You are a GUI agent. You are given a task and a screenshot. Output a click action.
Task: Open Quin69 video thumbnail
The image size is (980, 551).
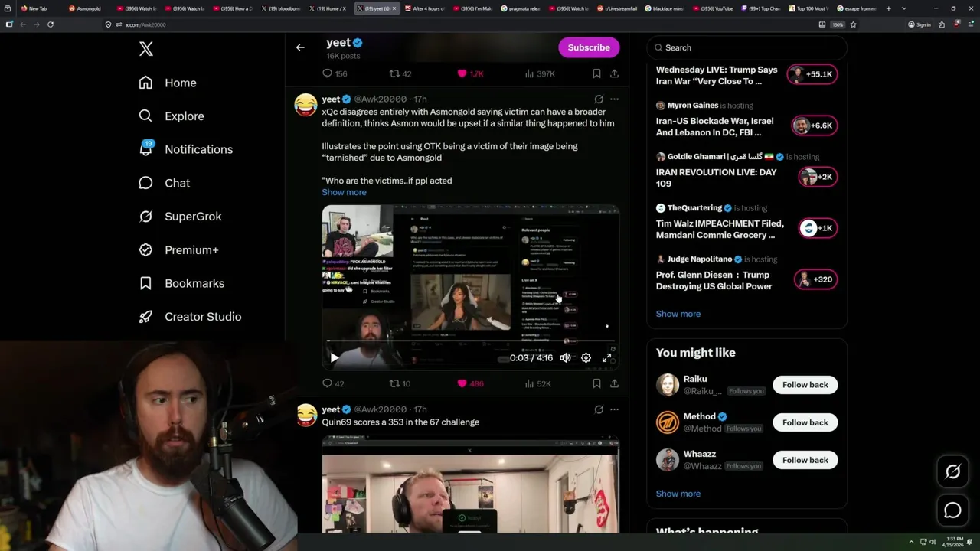pos(470,484)
